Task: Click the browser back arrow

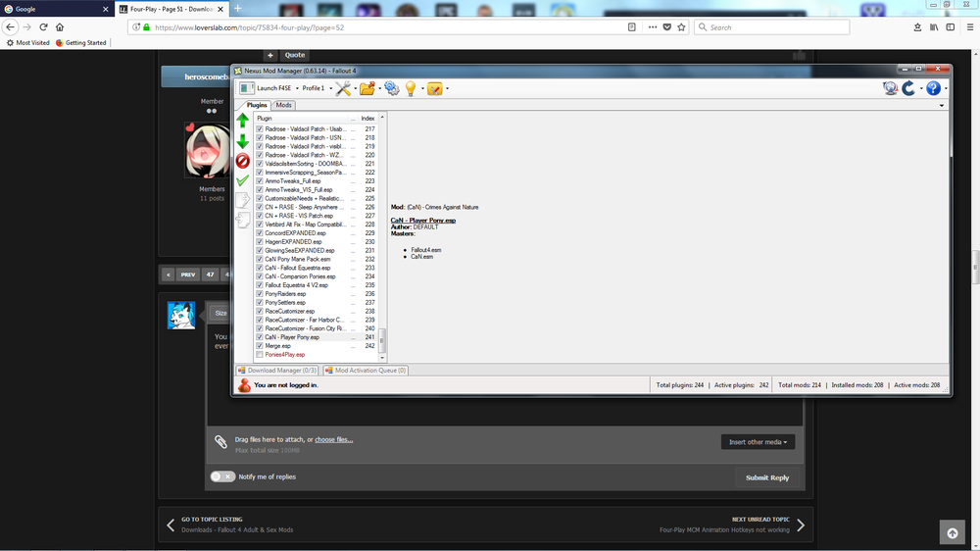Action: 10,26
